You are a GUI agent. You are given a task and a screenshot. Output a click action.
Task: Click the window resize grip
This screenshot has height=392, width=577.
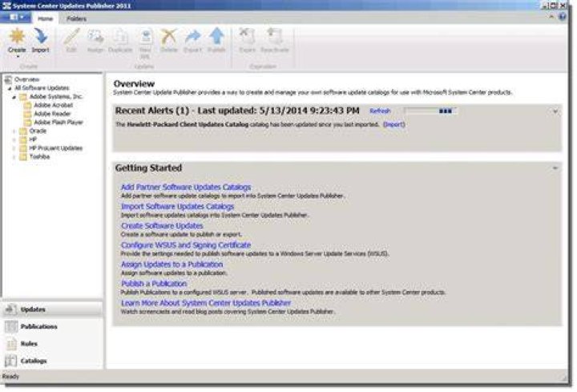pyautogui.click(x=563, y=378)
